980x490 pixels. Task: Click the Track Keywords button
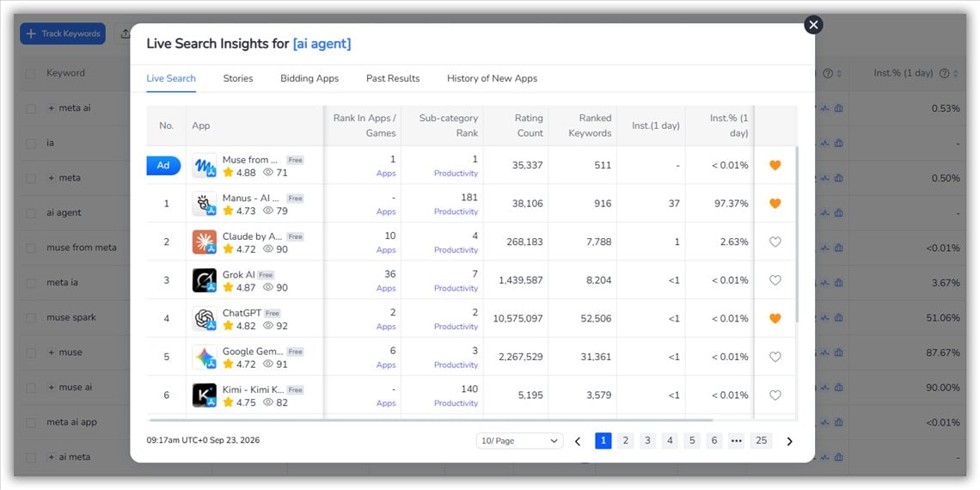63,34
